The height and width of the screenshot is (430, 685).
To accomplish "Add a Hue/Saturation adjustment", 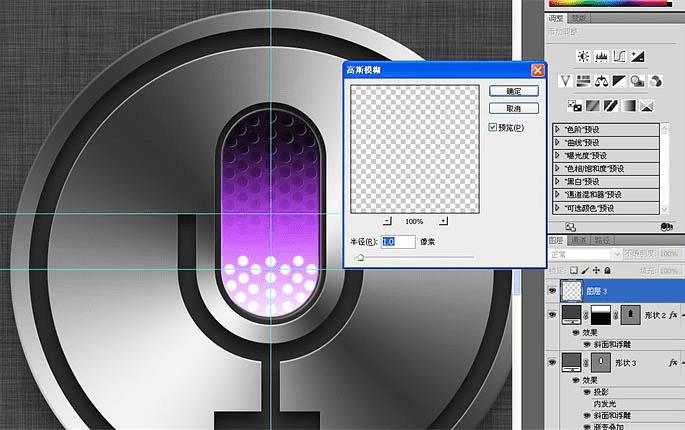I will tap(583, 81).
